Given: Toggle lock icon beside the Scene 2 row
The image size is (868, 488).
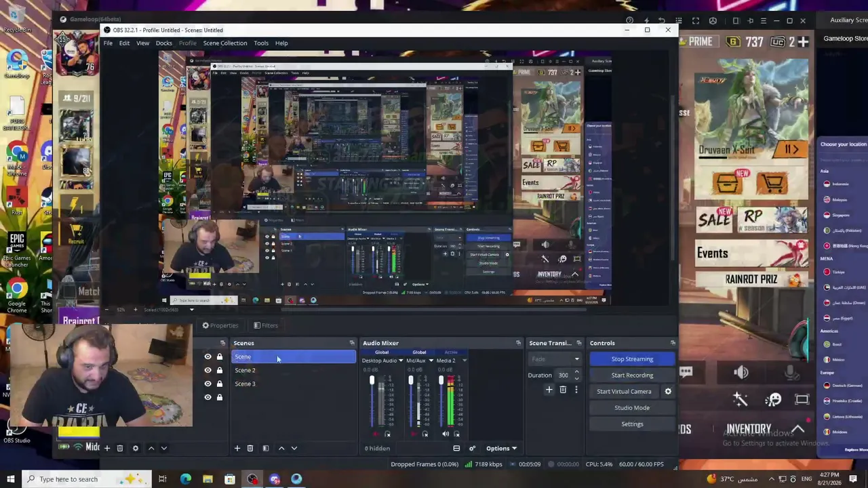Looking at the screenshot, I should tap(220, 371).
